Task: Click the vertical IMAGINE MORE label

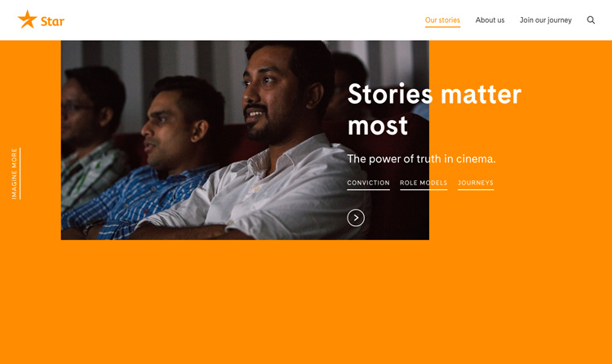Action: click(x=15, y=173)
